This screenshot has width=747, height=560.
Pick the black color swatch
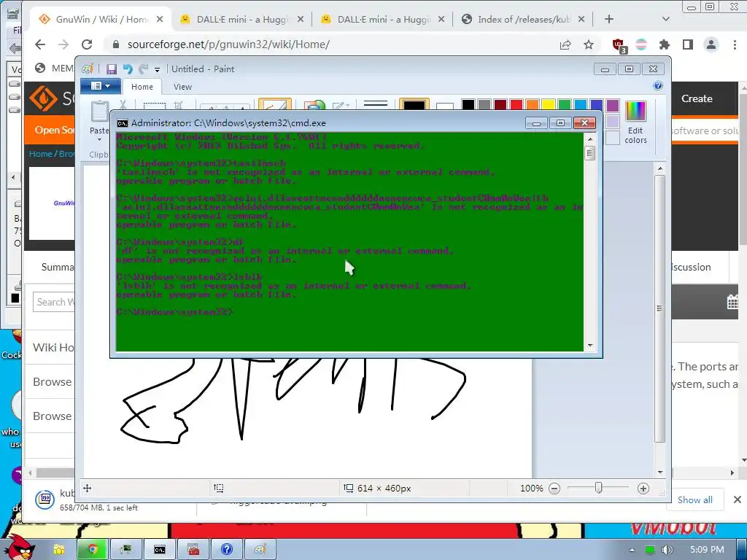pos(468,105)
